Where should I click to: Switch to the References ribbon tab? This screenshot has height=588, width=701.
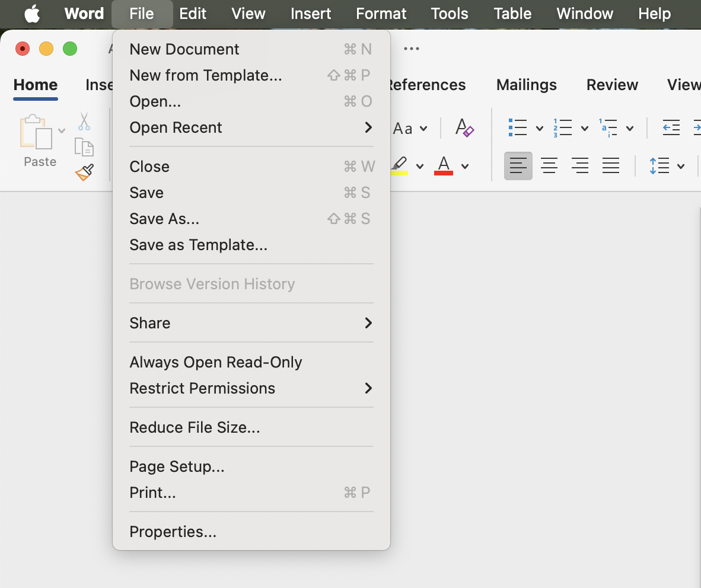(428, 85)
